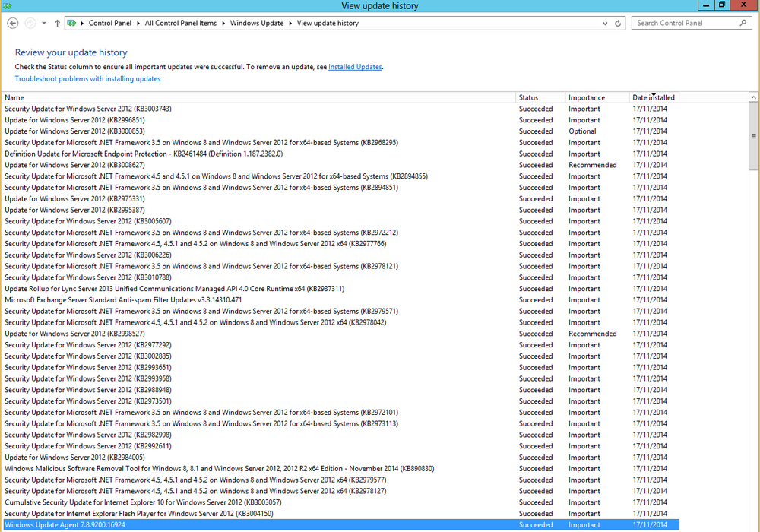Select Security Update KB3003743 row
Viewport: 760px width, 532px height.
point(341,109)
